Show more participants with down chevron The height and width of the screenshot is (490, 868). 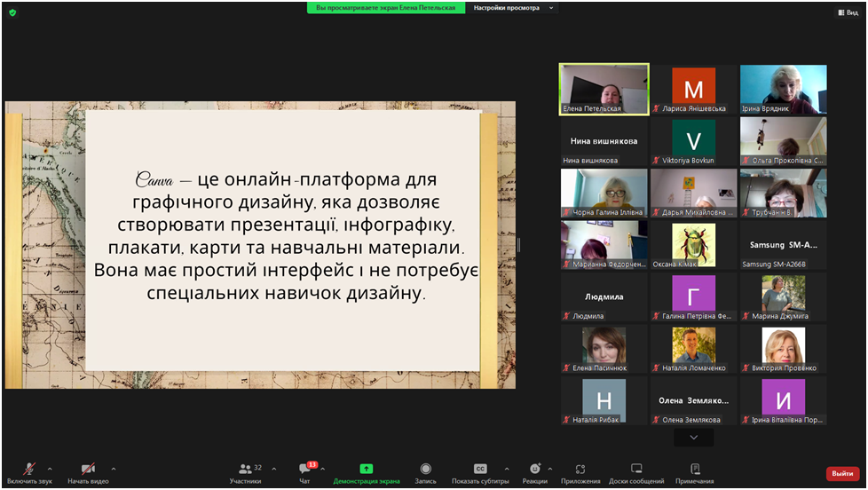click(693, 438)
